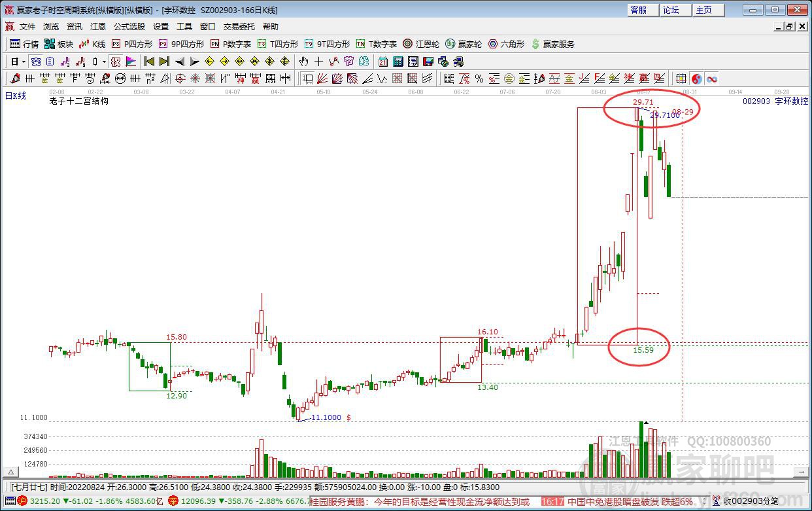Open the T数字表 tool
Viewport: 812px width, 511px height.
click(377, 44)
